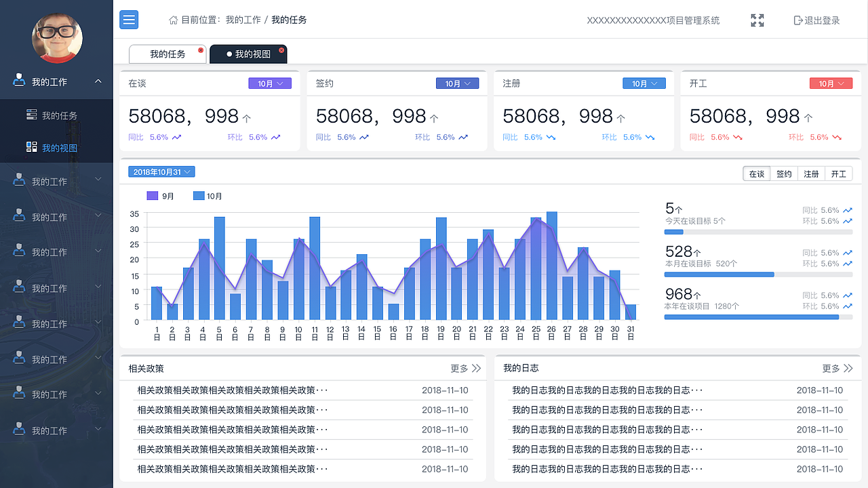This screenshot has width=868, height=488.
Task: Click the 本月在谈目标 progress bar
Action: tap(758, 274)
